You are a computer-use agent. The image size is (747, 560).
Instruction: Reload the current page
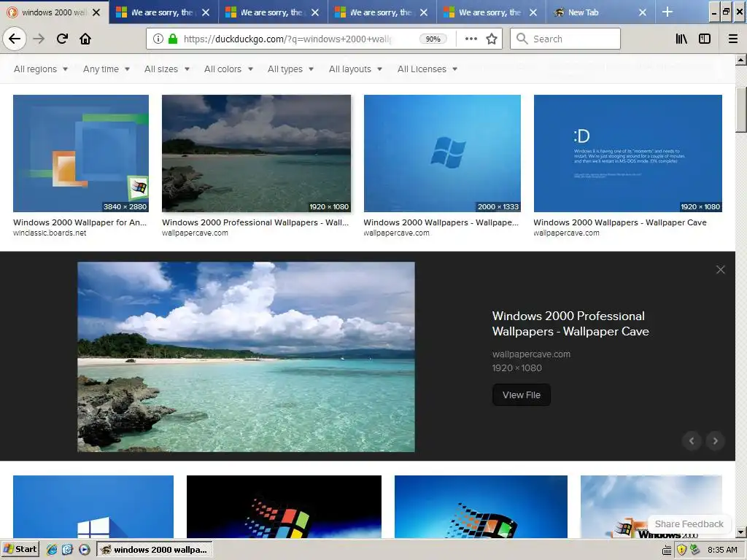pyautogui.click(x=62, y=39)
